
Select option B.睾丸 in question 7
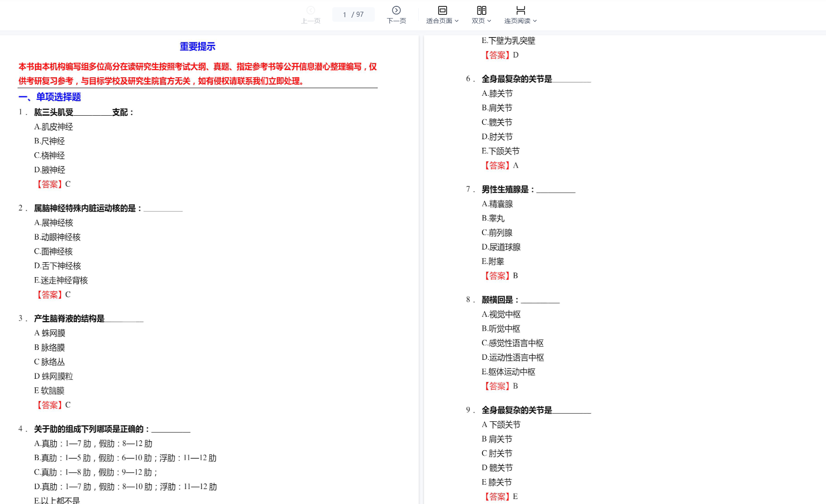pos(493,218)
